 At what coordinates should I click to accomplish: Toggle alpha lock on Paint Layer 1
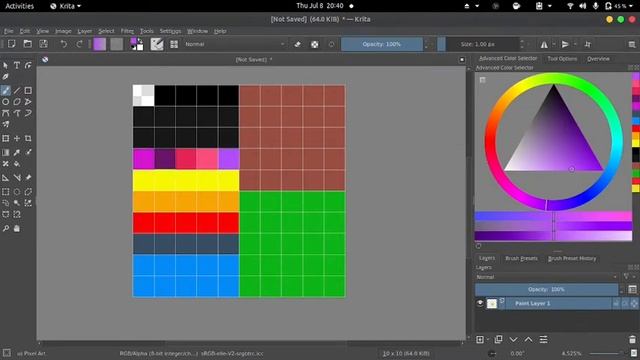[634, 303]
